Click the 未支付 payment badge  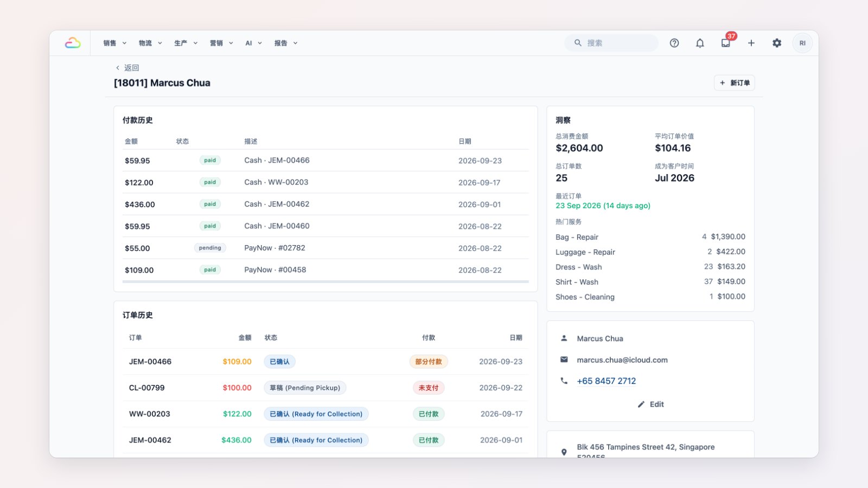[429, 388]
